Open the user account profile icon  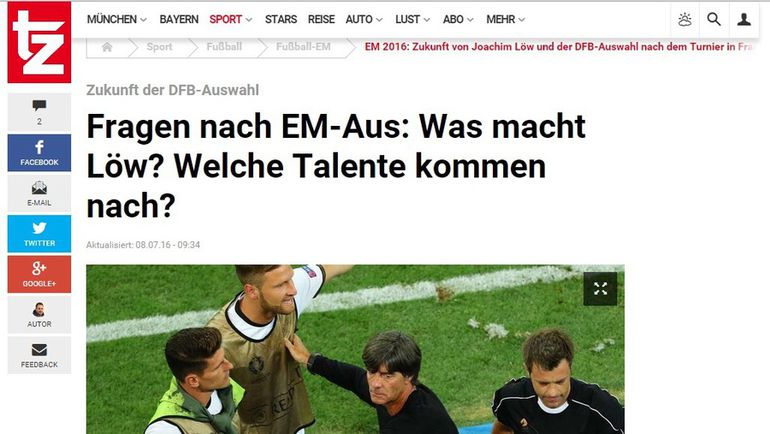click(743, 20)
